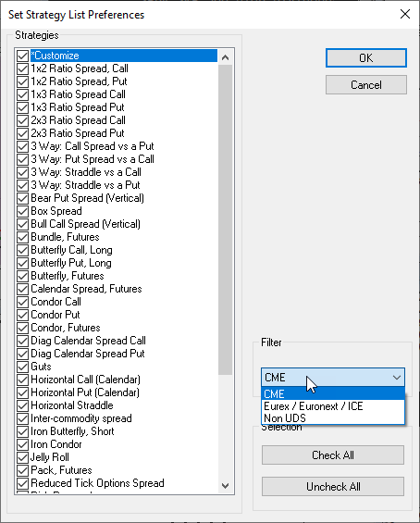
Task: Uncheck the Jelly Roll strategy checkbox
Action: click(22, 457)
